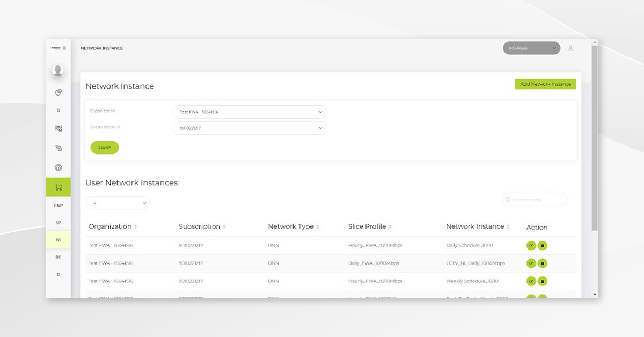
Task: Open the CNP sidebar menu item
Action: pyautogui.click(x=58, y=206)
